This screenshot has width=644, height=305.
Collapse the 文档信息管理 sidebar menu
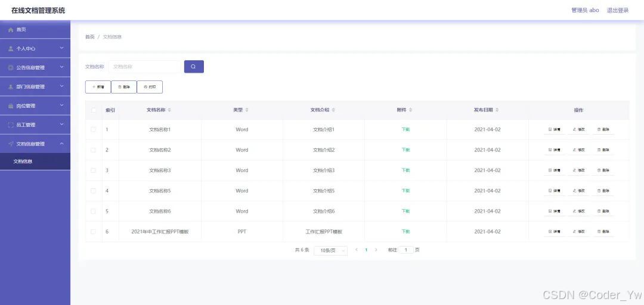(x=35, y=144)
